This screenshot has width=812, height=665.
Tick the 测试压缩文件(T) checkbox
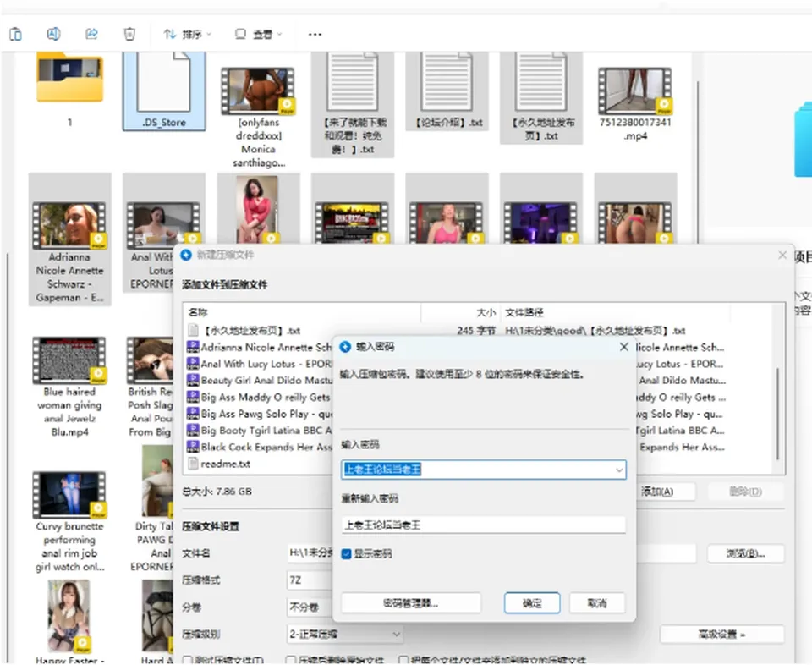[x=188, y=660]
